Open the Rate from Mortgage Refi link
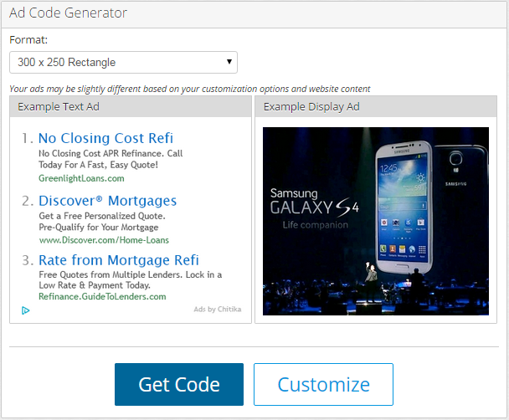Viewport: 509px width, 420px height. pos(119,260)
